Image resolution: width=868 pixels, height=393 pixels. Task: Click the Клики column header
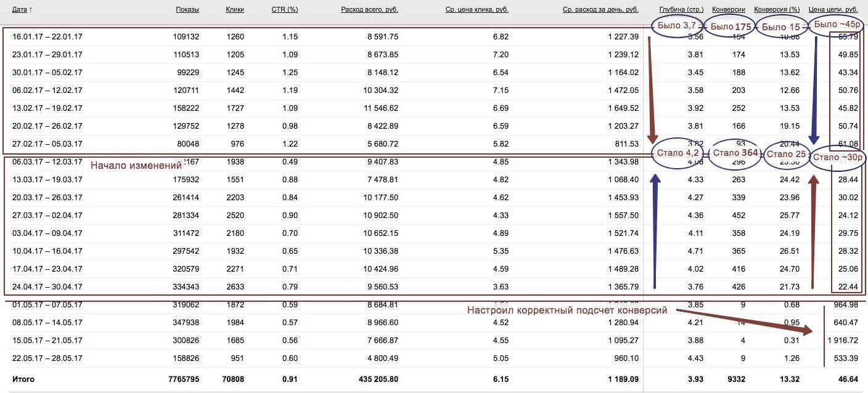point(235,10)
